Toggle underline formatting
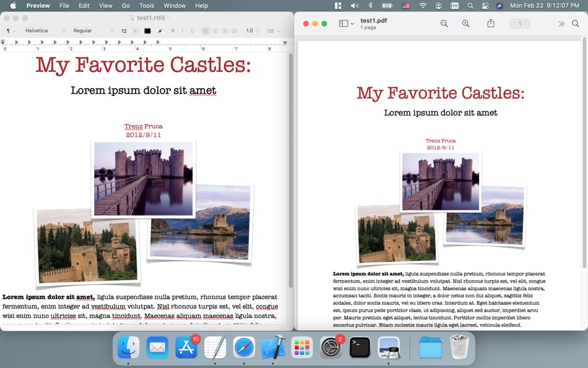The width and height of the screenshot is (588, 368). pyautogui.click(x=191, y=31)
